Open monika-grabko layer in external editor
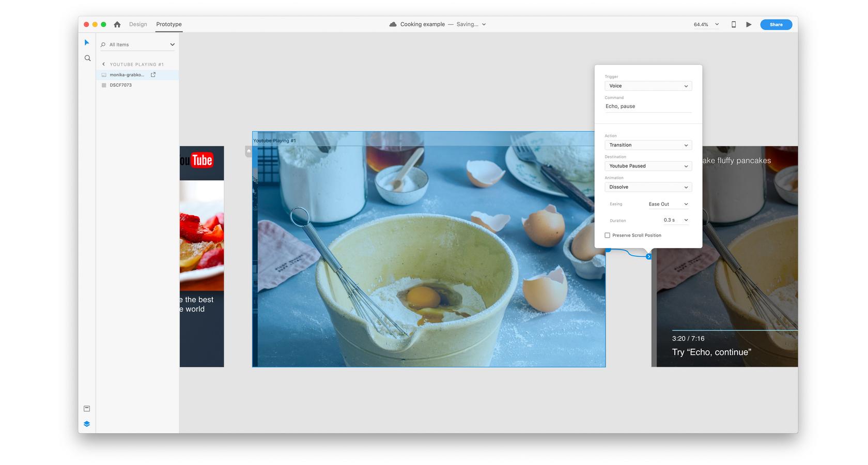 coord(153,74)
